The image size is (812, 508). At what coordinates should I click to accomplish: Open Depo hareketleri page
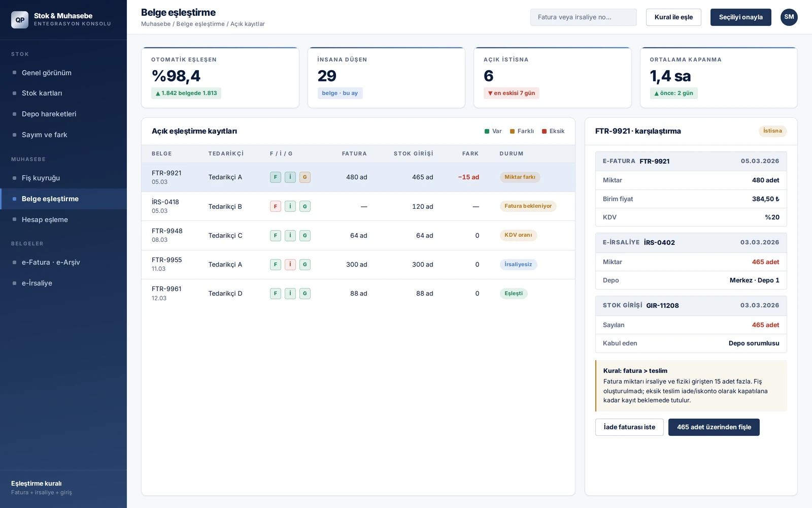(x=63, y=114)
